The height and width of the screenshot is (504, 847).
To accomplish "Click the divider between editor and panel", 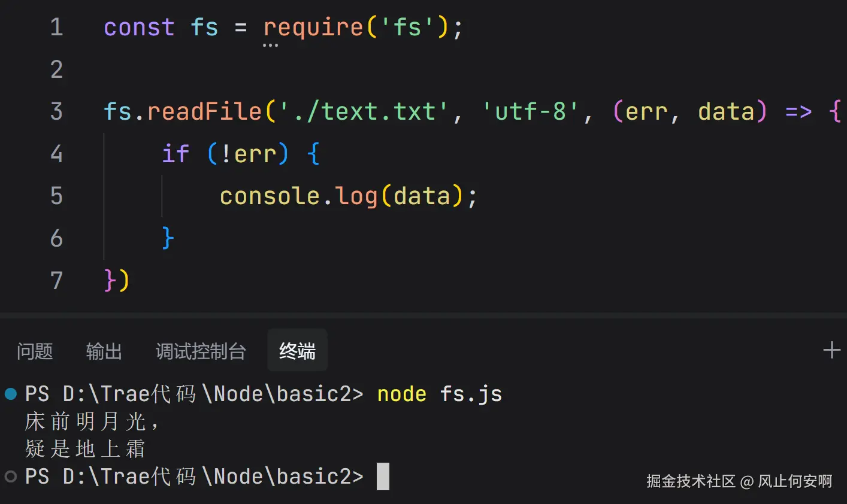I will tap(423, 314).
